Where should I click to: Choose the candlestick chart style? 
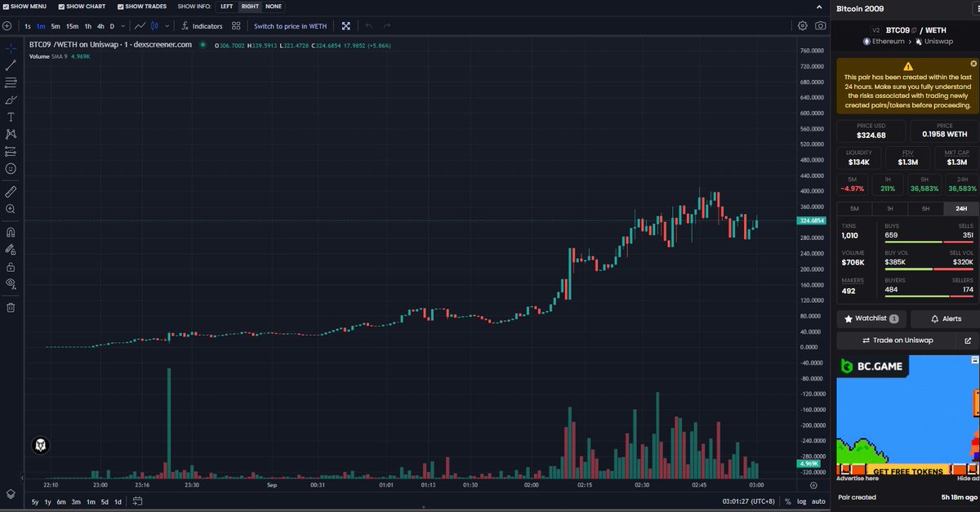(155, 26)
